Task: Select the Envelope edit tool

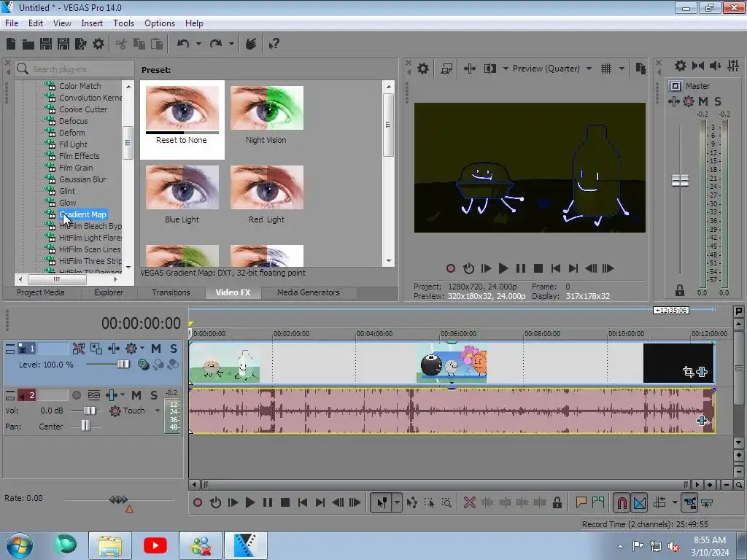Action: tap(412, 502)
